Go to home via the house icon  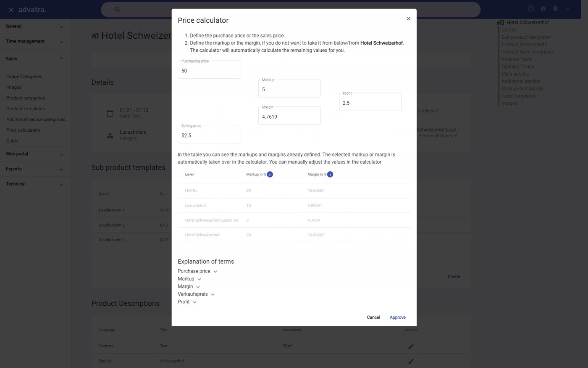point(543,8)
